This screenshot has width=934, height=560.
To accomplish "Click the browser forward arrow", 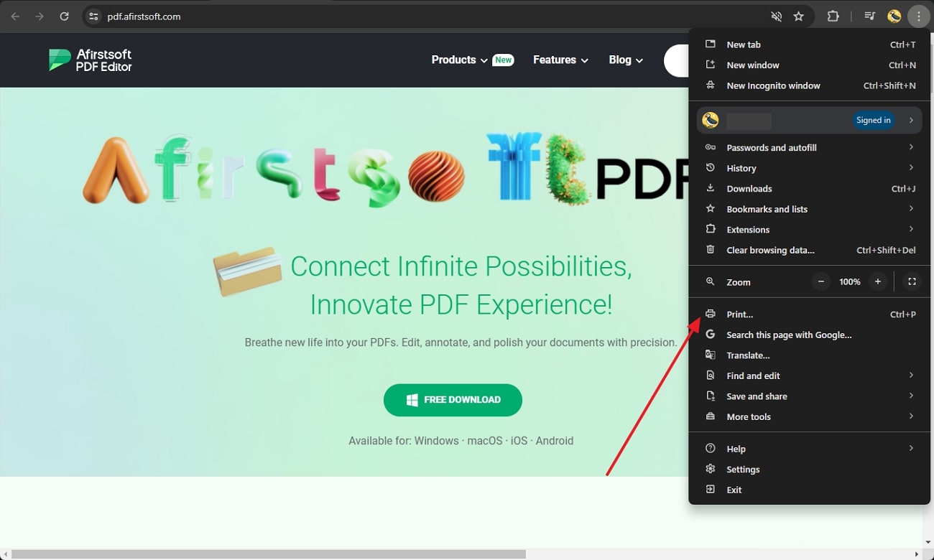I will 40,16.
